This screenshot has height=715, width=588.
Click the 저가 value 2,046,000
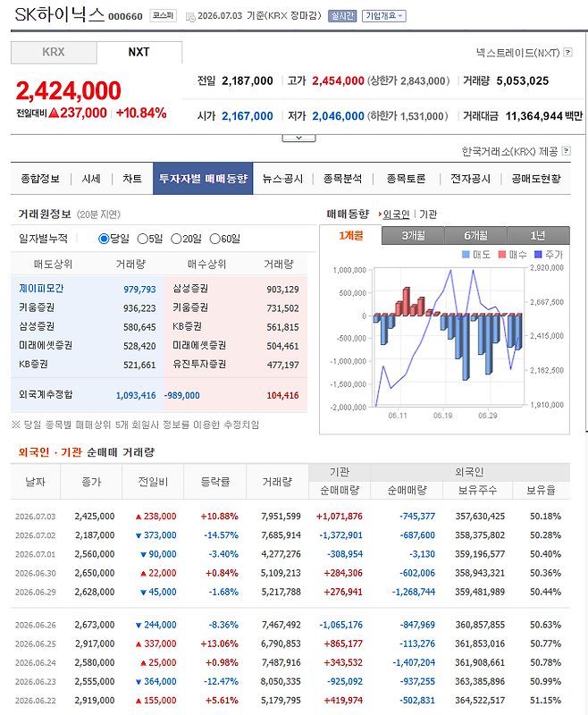(338, 116)
